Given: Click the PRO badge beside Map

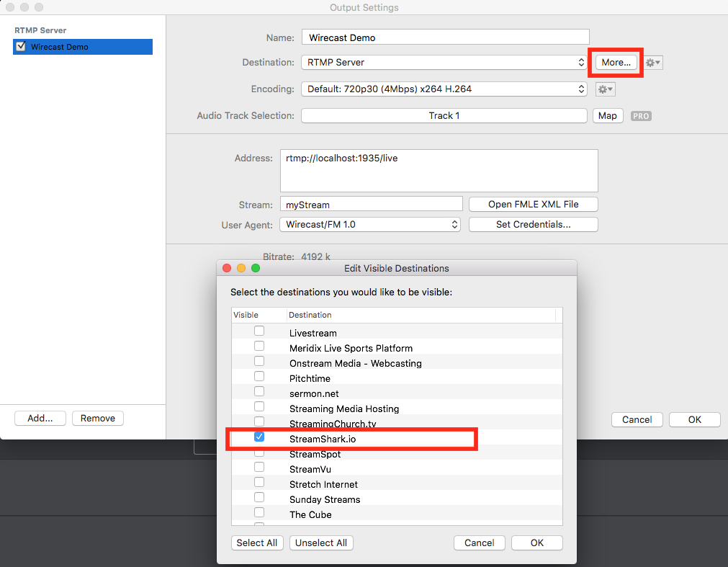Looking at the screenshot, I should point(641,116).
